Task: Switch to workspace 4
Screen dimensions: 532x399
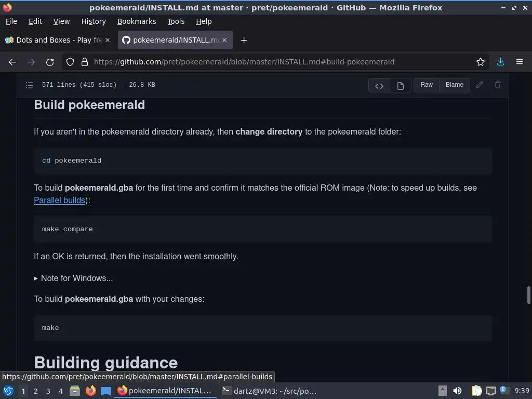Action: point(61,391)
